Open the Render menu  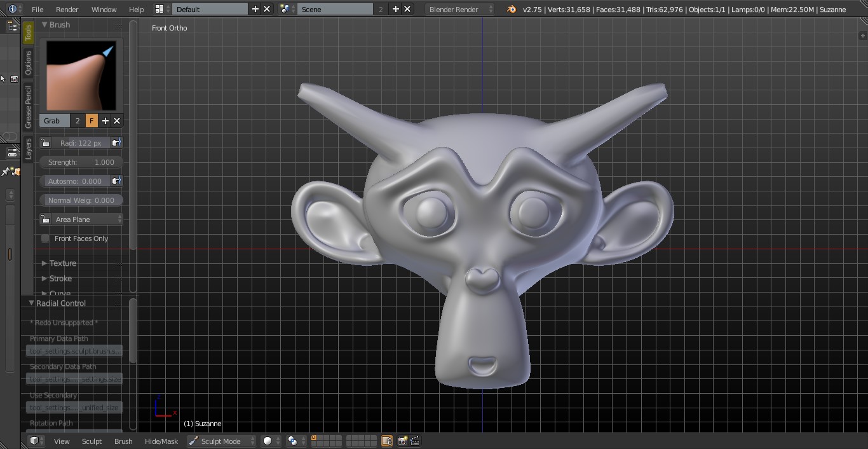click(x=67, y=10)
